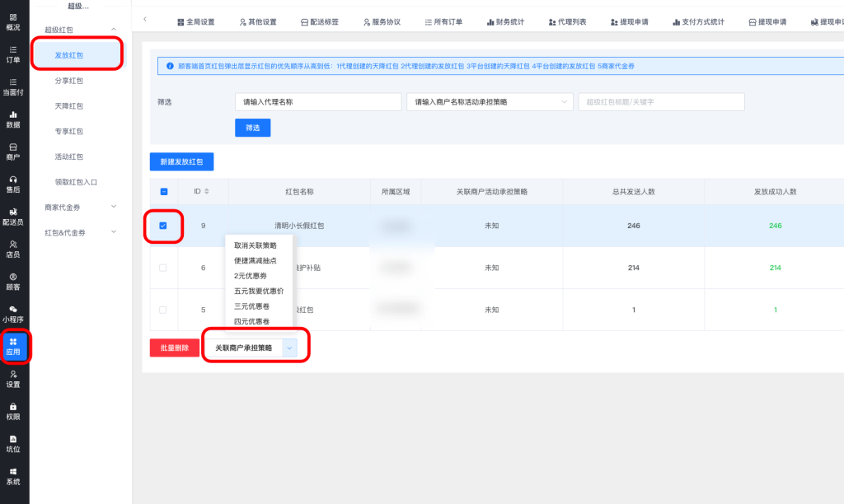Viewport: 844px width, 504px height.
Task: Open the 小程序 mini program icon
Action: [x=13, y=314]
